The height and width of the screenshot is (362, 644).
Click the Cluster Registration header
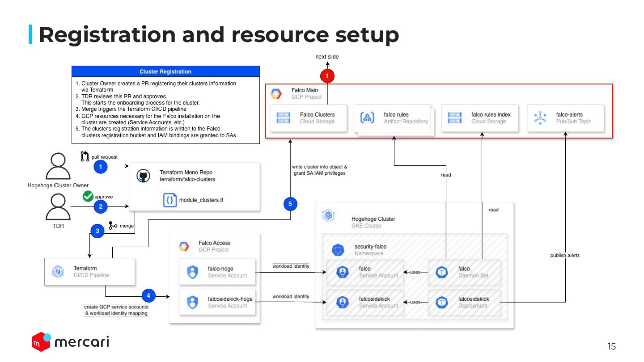tap(165, 72)
